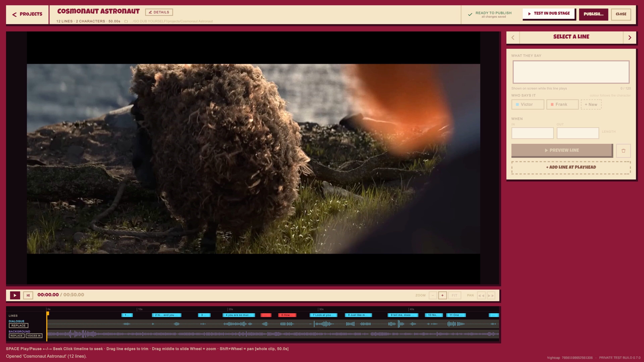Screen dimensions: 644x362
Task: Click the project folder path icon
Action: click(x=126, y=21)
